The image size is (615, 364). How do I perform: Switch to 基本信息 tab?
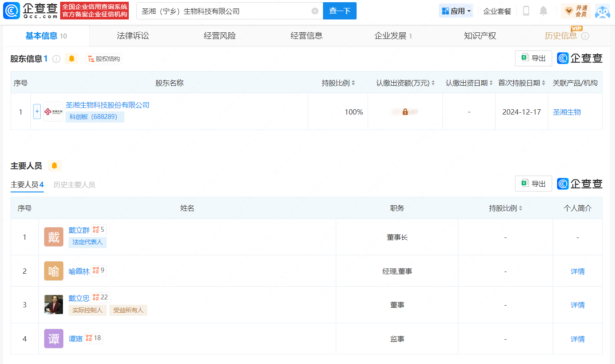[x=46, y=36]
